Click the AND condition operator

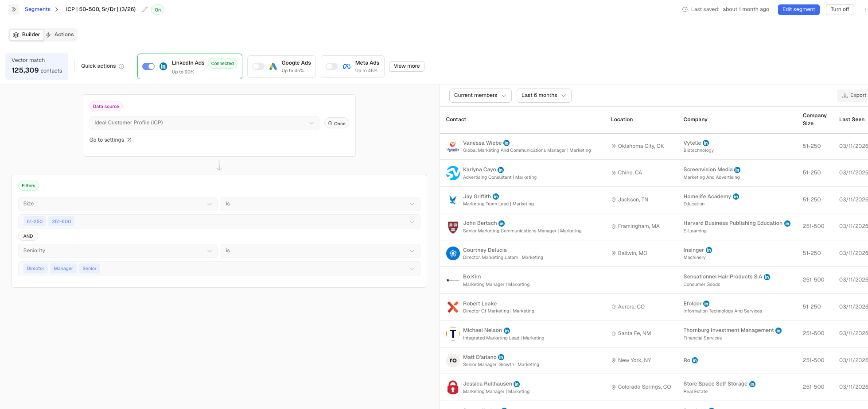coord(28,236)
